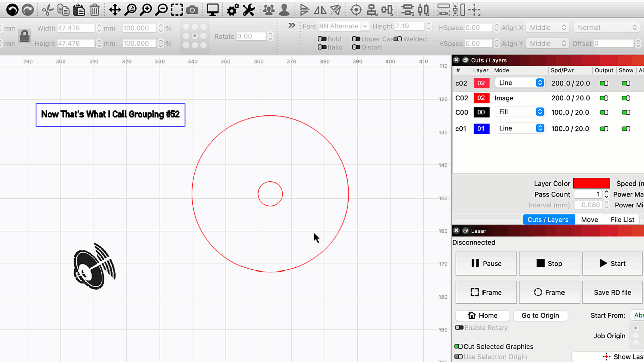Toggle Output for the C00 Fill layer

(604, 113)
